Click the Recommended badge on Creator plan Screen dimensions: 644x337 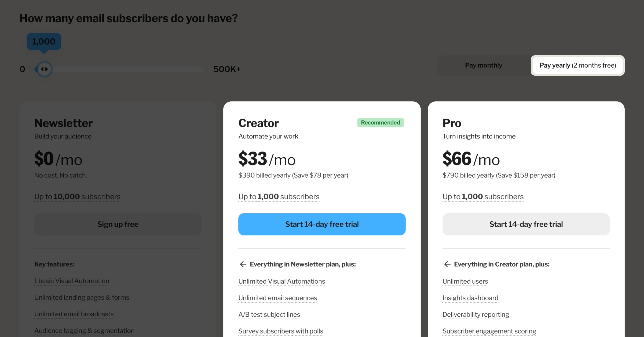coord(380,123)
